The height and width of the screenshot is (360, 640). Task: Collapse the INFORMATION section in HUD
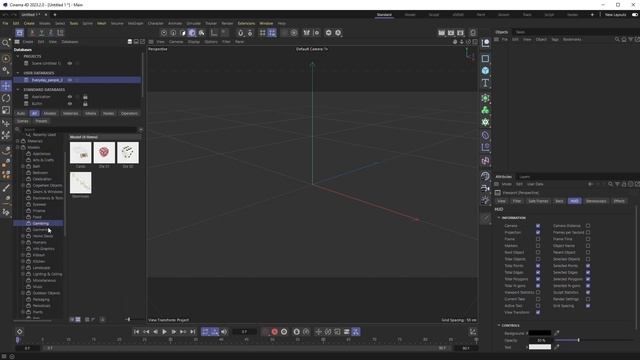pos(499,218)
